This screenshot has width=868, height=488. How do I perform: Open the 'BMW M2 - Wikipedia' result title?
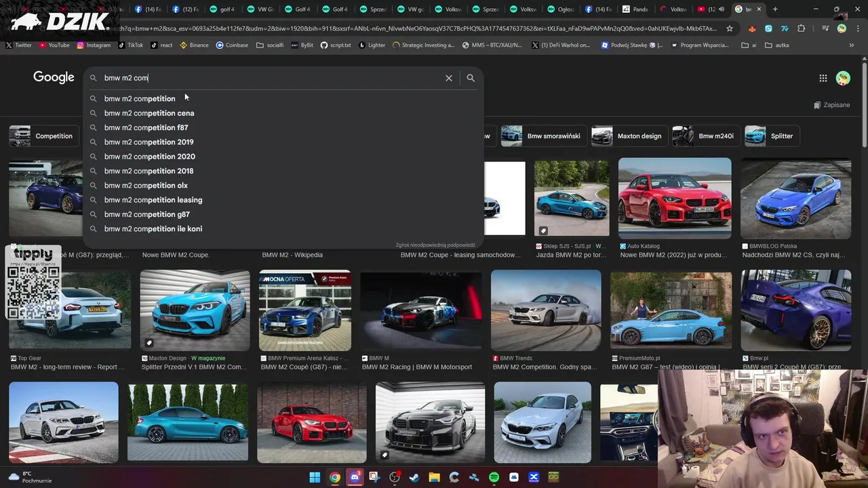click(292, 255)
